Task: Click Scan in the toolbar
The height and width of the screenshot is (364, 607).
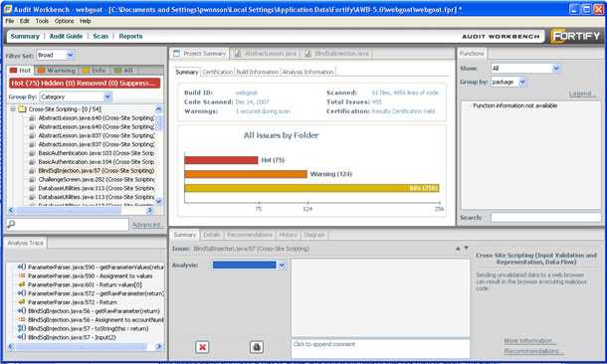Action: click(x=101, y=36)
